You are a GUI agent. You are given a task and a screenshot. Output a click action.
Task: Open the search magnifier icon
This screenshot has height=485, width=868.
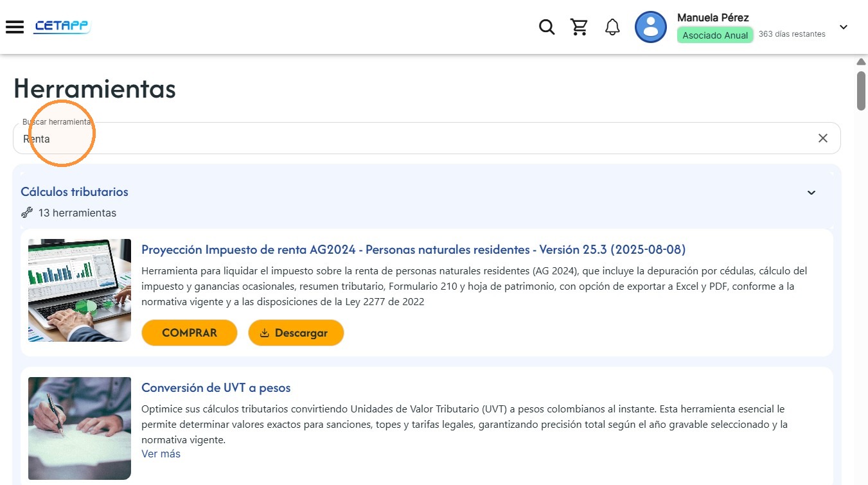(547, 27)
